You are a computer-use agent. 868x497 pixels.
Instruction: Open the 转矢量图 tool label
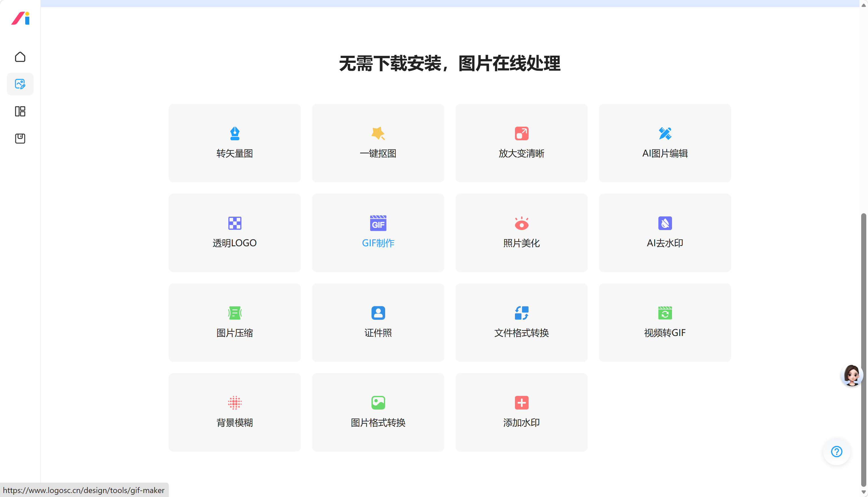(x=235, y=153)
